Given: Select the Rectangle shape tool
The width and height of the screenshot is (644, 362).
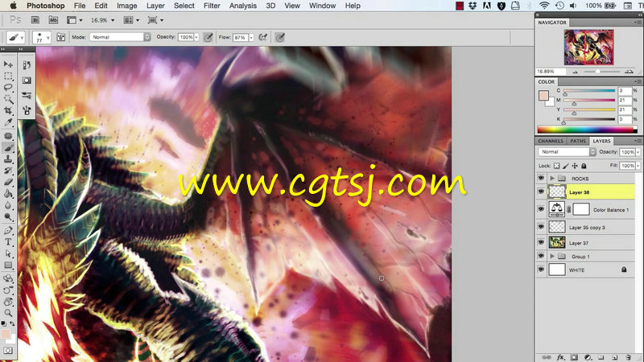Looking at the screenshot, I should click(8, 265).
